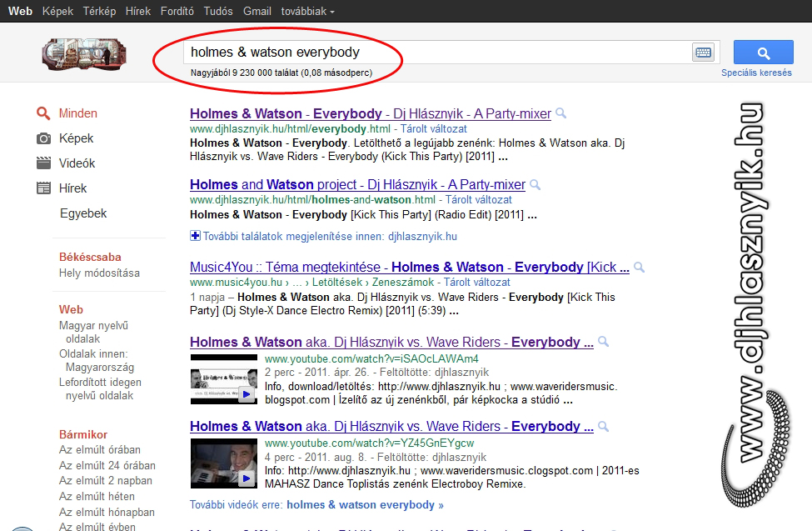Open the Speciális keresés link
The height and width of the screenshot is (531, 812).
pos(756,73)
